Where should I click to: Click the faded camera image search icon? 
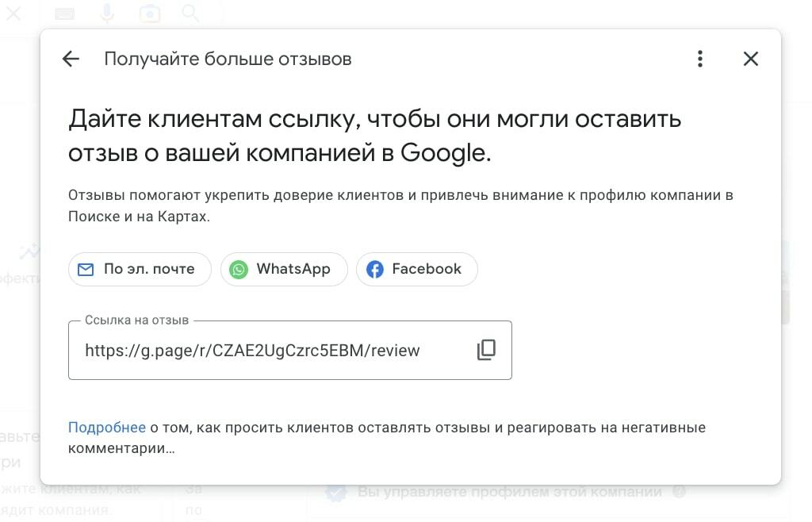[150, 13]
